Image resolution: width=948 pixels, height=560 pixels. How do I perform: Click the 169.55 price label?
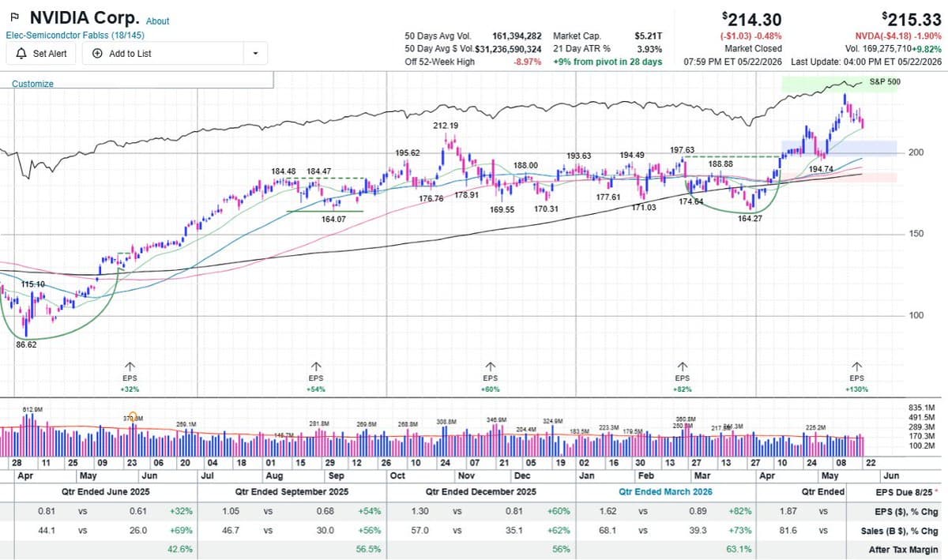point(502,210)
